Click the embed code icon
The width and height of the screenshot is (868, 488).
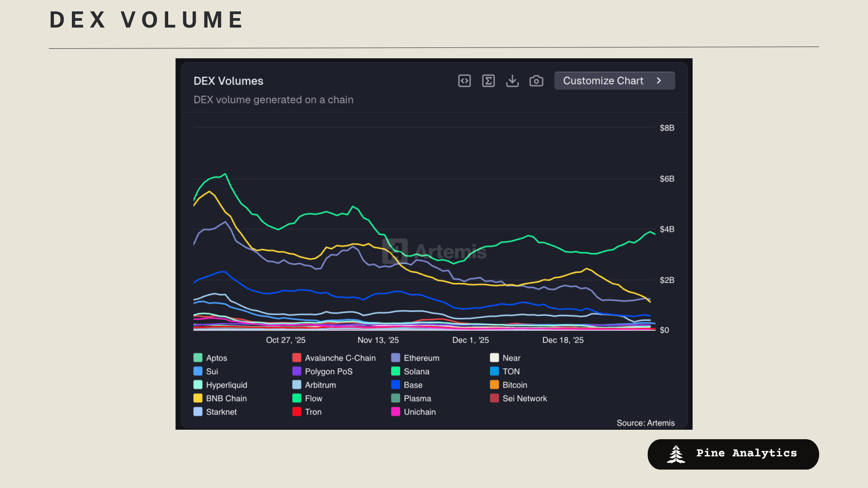click(x=464, y=81)
